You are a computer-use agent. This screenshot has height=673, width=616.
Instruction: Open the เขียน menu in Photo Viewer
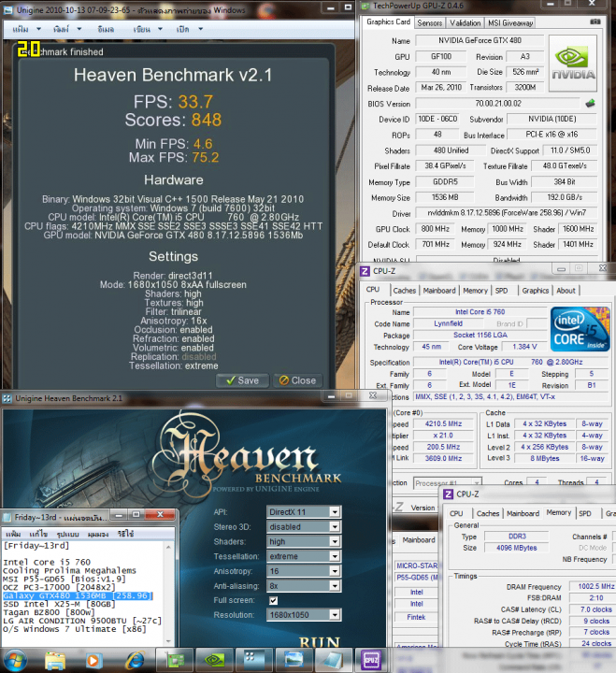[148, 29]
